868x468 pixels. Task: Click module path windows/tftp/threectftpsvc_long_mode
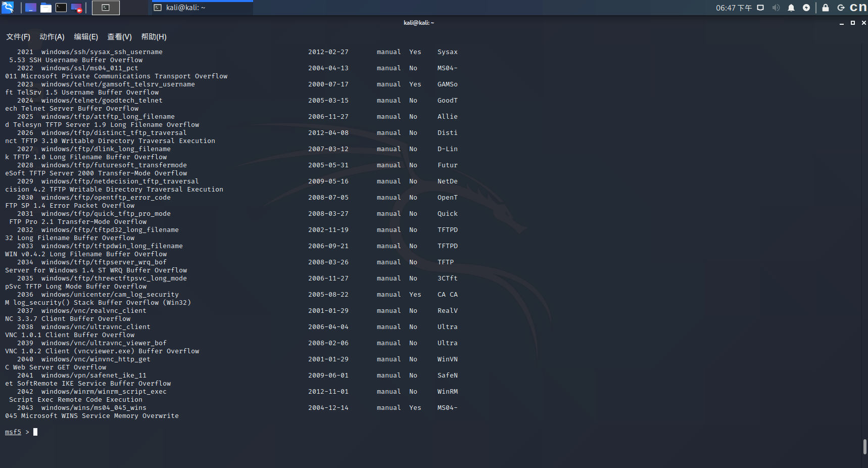114,278
